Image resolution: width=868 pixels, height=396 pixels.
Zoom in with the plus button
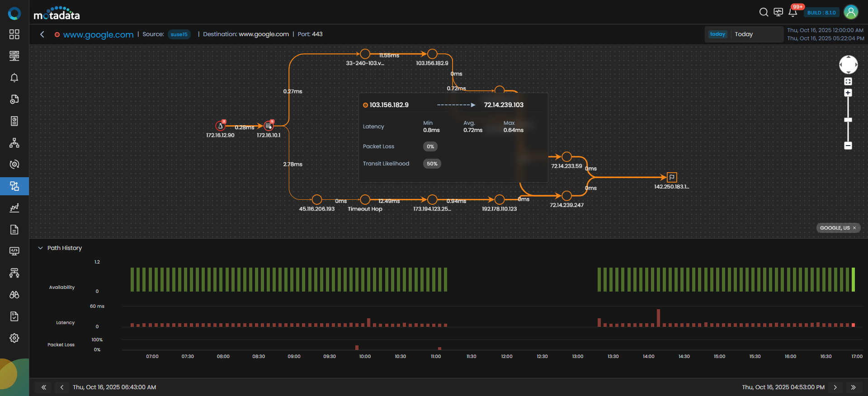848,93
